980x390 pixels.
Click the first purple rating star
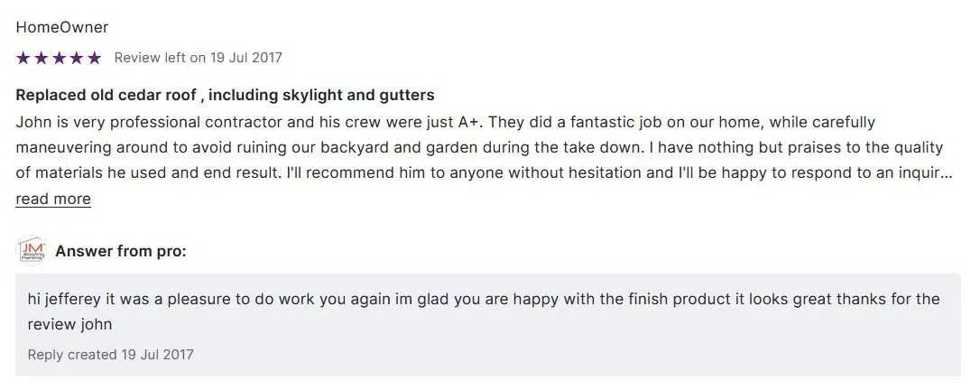[x=23, y=58]
